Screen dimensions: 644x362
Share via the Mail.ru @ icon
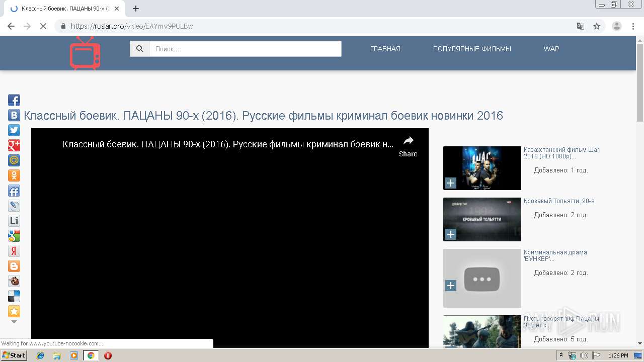tap(14, 160)
